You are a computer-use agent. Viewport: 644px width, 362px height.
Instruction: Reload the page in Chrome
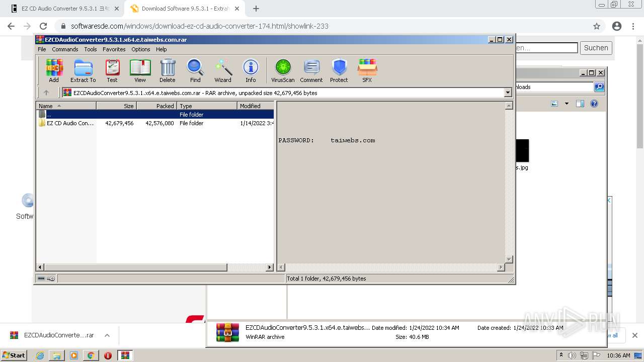click(x=43, y=26)
